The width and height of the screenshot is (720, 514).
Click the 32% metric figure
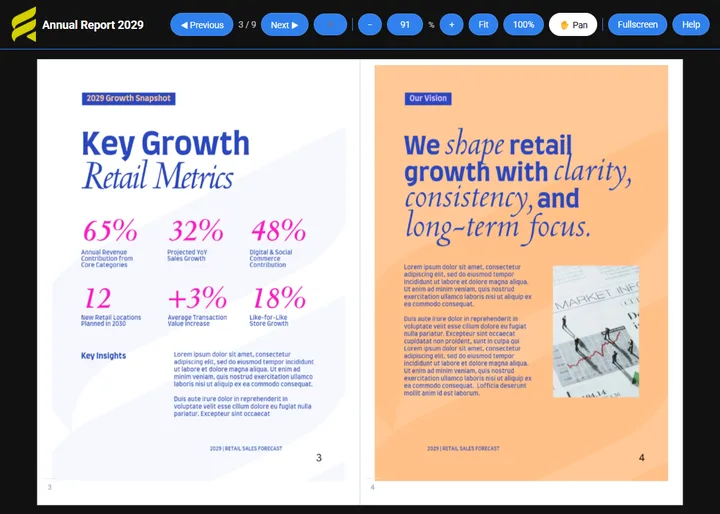pyautogui.click(x=196, y=230)
